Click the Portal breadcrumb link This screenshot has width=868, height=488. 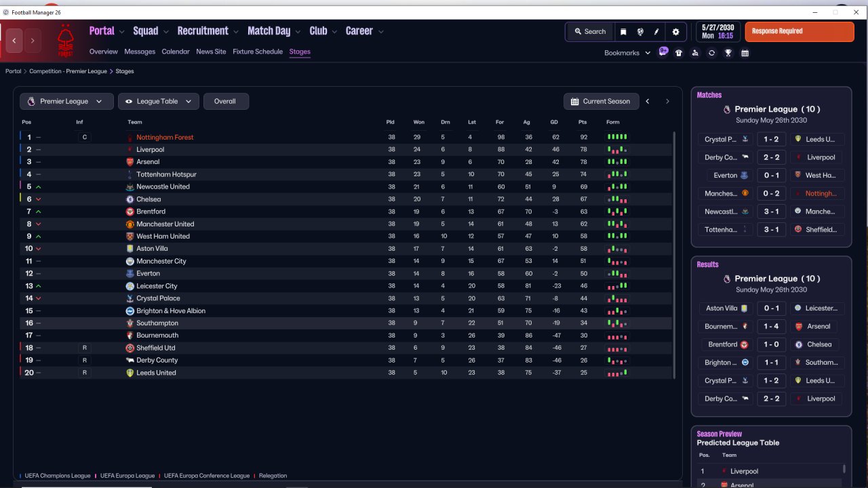(x=13, y=71)
